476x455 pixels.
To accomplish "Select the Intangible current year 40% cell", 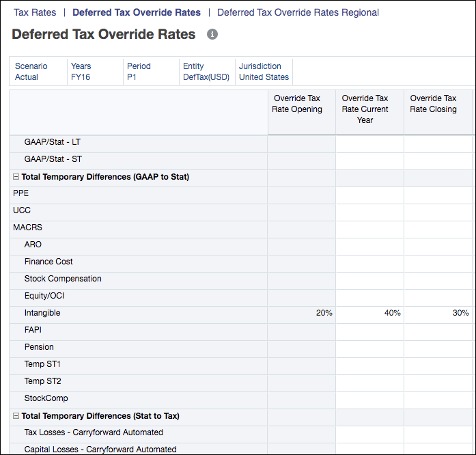I will pos(369,313).
